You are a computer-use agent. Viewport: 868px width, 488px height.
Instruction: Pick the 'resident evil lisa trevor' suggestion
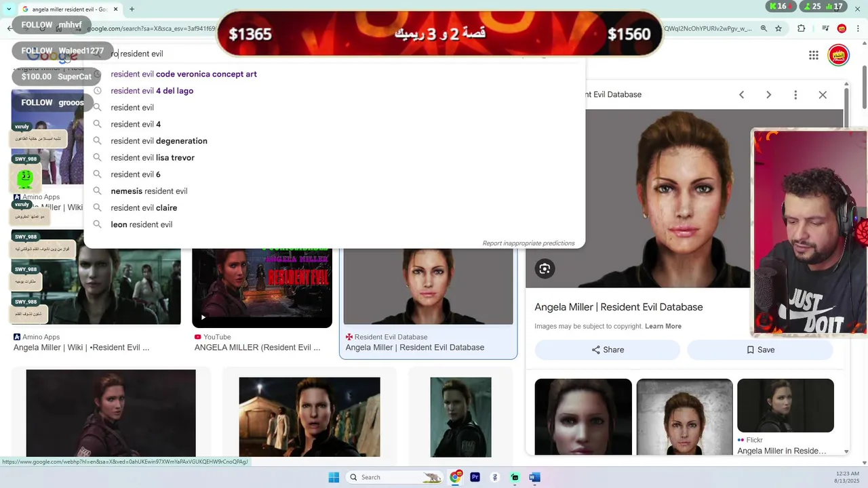coord(153,157)
